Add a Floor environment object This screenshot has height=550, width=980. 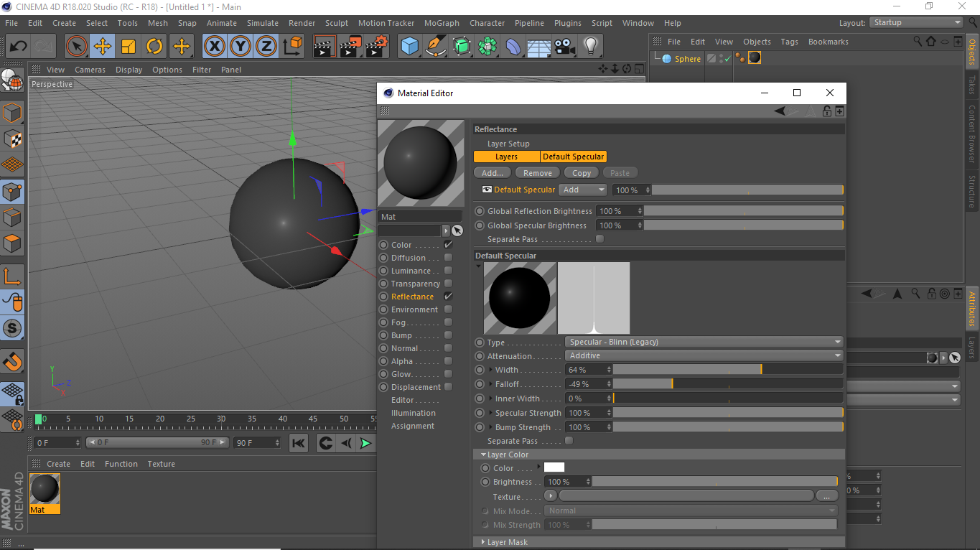[539, 47]
